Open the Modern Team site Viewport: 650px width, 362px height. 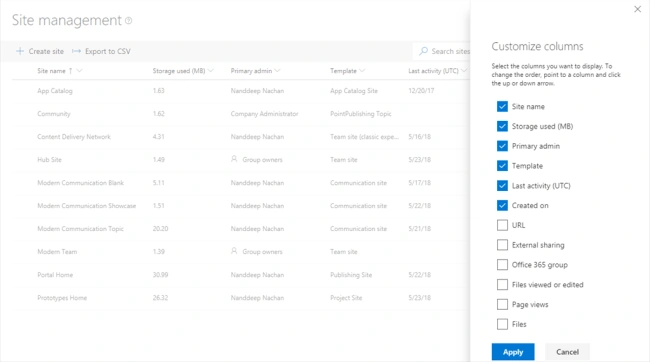[x=57, y=252]
